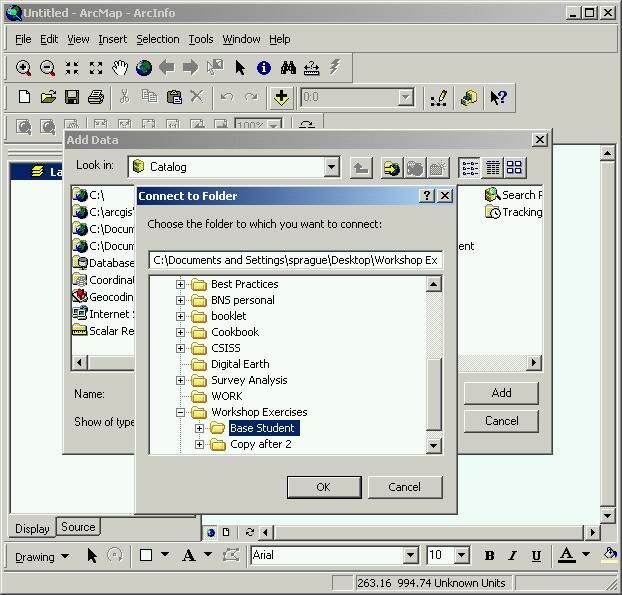Open the File menu
Viewport: 622px width, 595px height.
click(x=23, y=39)
